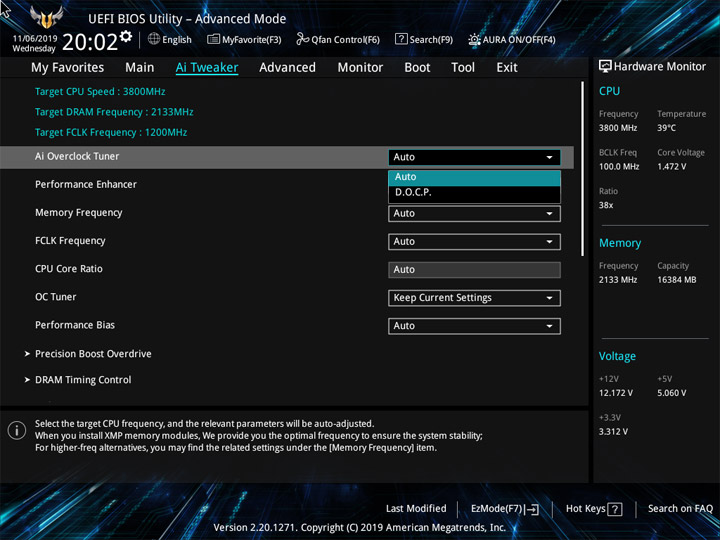Switch to the Main tab
This screenshot has height=540, width=720.
click(x=140, y=68)
